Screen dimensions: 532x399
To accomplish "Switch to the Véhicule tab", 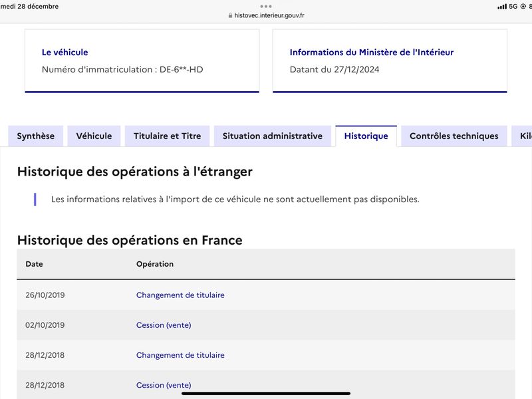I will tap(94, 136).
